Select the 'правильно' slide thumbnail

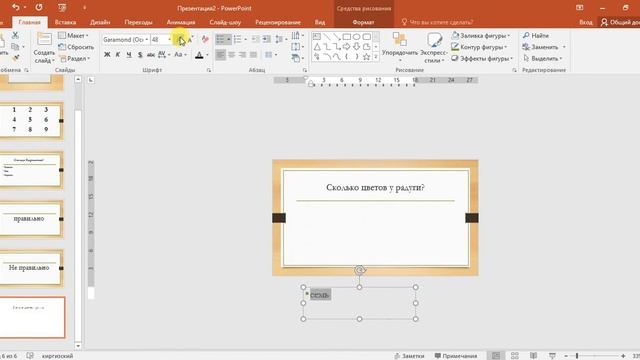point(31,219)
